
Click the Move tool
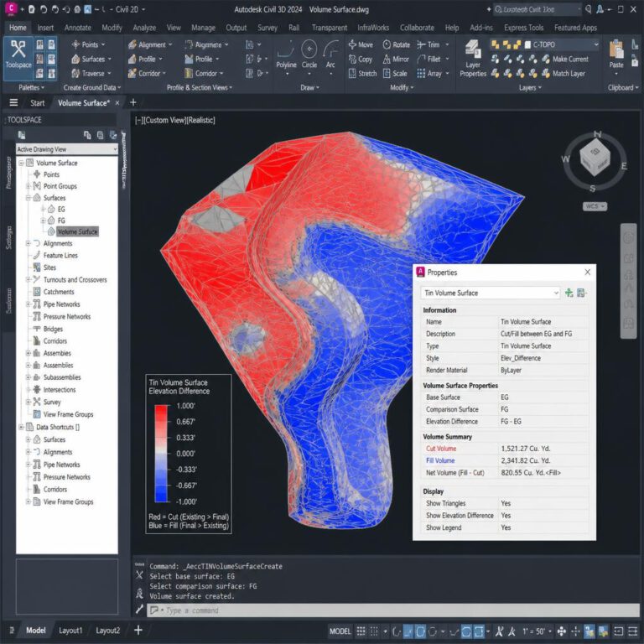[x=361, y=44]
